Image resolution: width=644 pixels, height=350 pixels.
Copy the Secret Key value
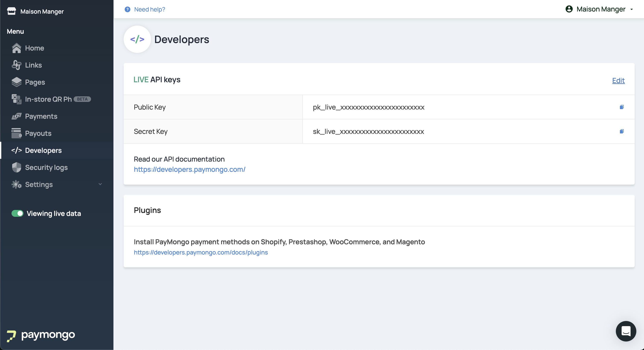pos(621,131)
